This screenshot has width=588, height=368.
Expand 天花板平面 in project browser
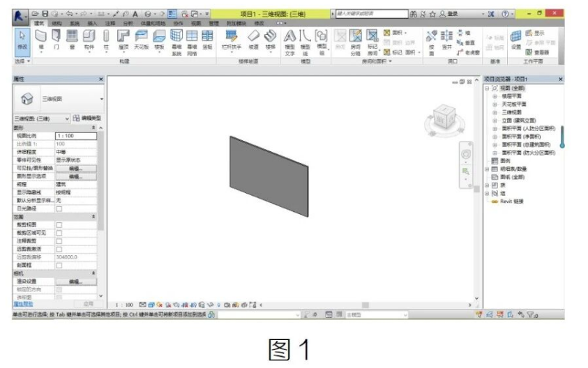[x=495, y=104]
